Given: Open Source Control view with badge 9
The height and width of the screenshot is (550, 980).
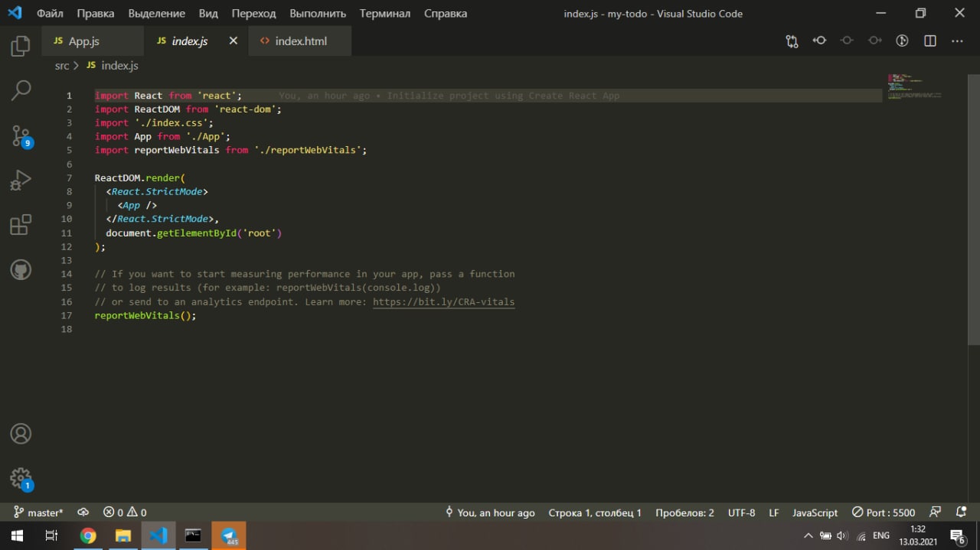Looking at the screenshot, I should 21,135.
